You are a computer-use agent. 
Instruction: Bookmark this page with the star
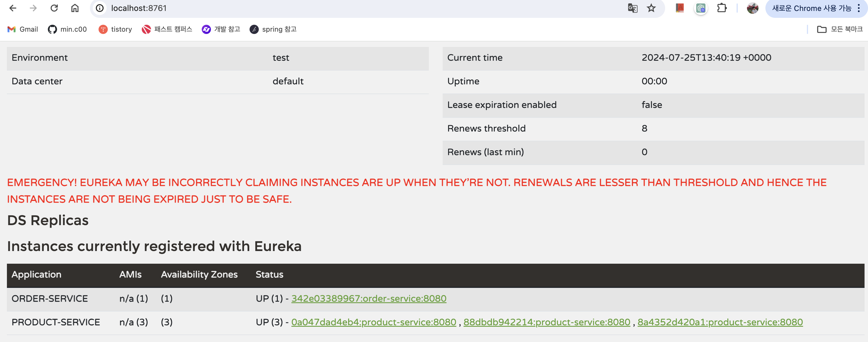coord(651,8)
